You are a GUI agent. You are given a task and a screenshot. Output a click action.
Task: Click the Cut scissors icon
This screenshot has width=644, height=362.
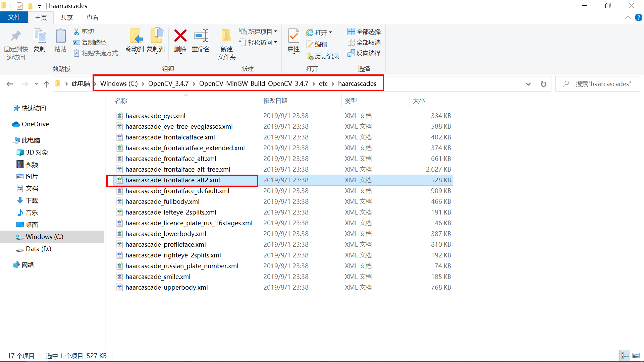76,32
